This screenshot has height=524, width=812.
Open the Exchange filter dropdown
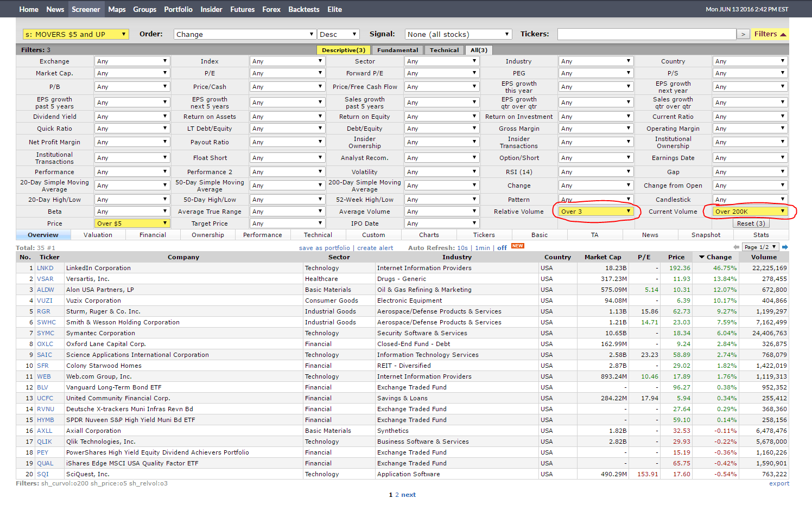point(132,61)
